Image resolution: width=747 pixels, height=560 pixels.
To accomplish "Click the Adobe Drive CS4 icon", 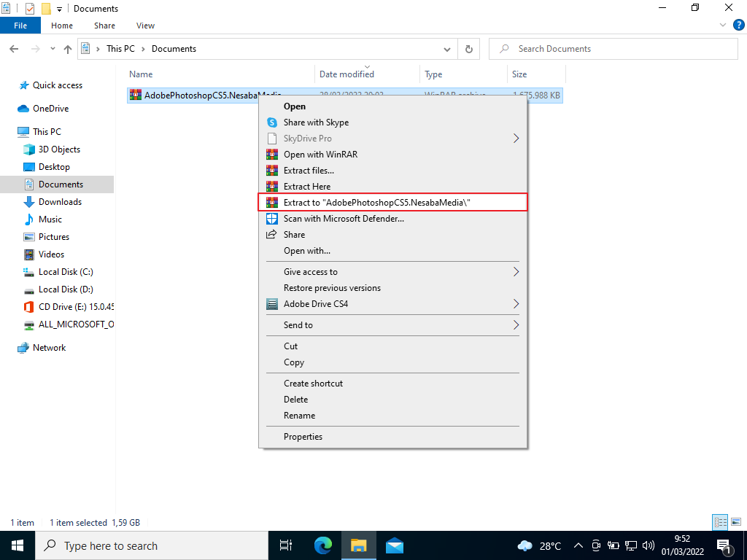I will tap(272, 304).
